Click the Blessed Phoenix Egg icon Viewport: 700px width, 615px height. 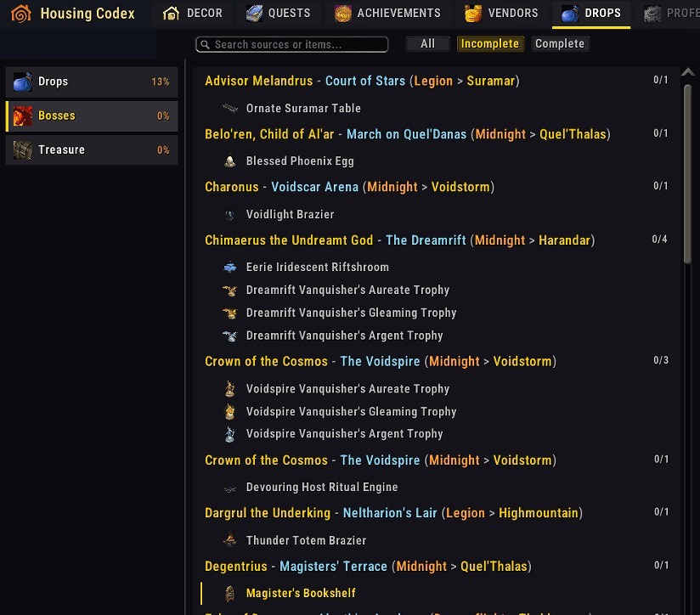click(230, 161)
